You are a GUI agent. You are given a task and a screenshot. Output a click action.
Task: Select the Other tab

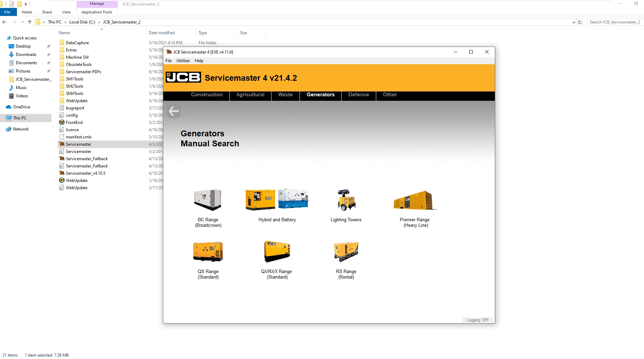click(x=390, y=95)
